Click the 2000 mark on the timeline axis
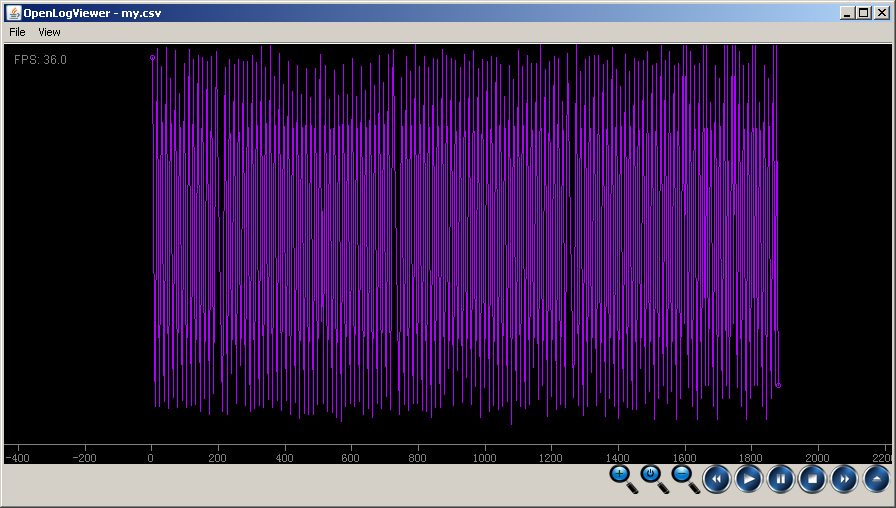The width and height of the screenshot is (896, 508). (817, 458)
